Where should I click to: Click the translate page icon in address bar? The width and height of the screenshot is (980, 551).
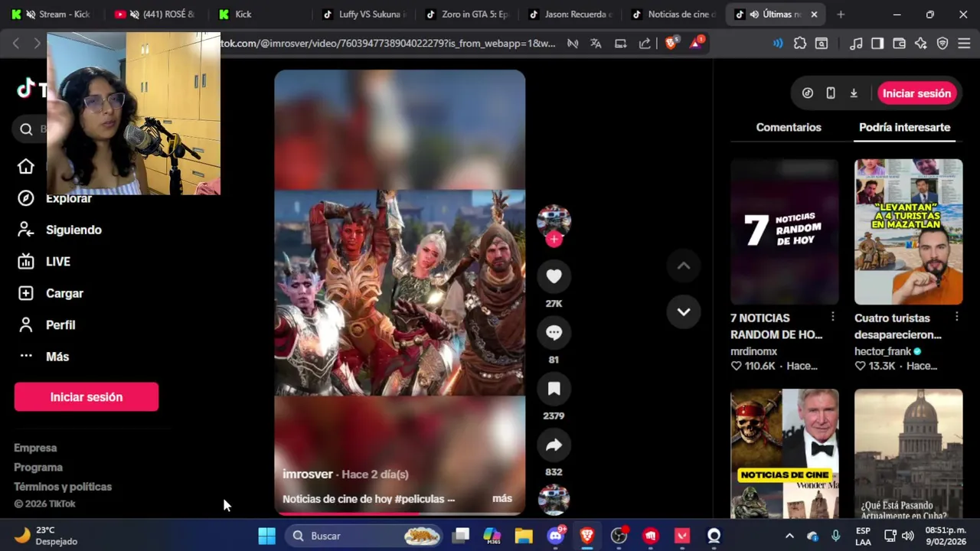coord(596,44)
